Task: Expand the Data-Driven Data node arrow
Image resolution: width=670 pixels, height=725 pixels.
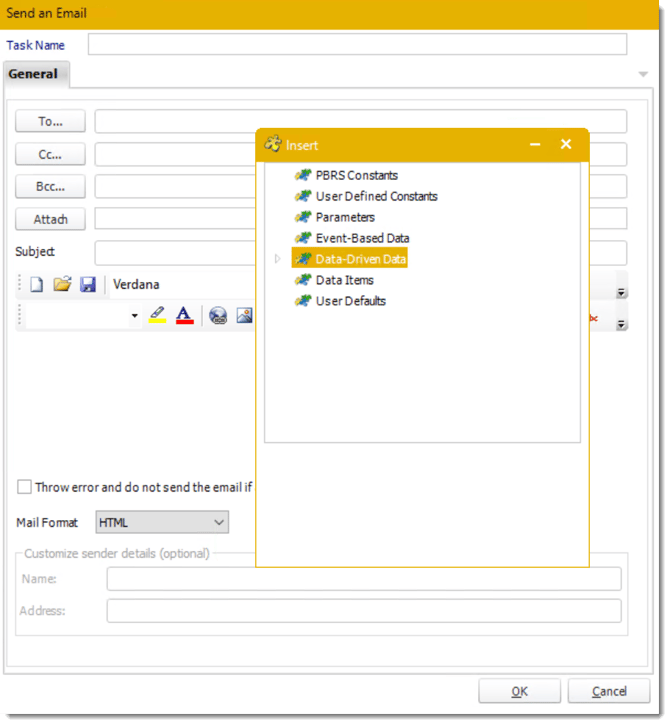Action: pos(277,259)
